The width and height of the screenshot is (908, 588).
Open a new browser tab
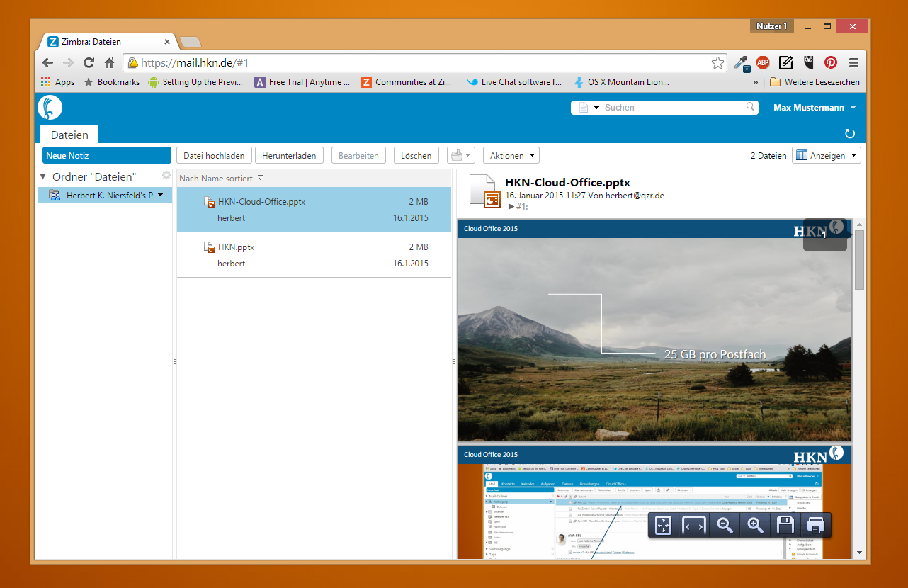click(x=191, y=42)
